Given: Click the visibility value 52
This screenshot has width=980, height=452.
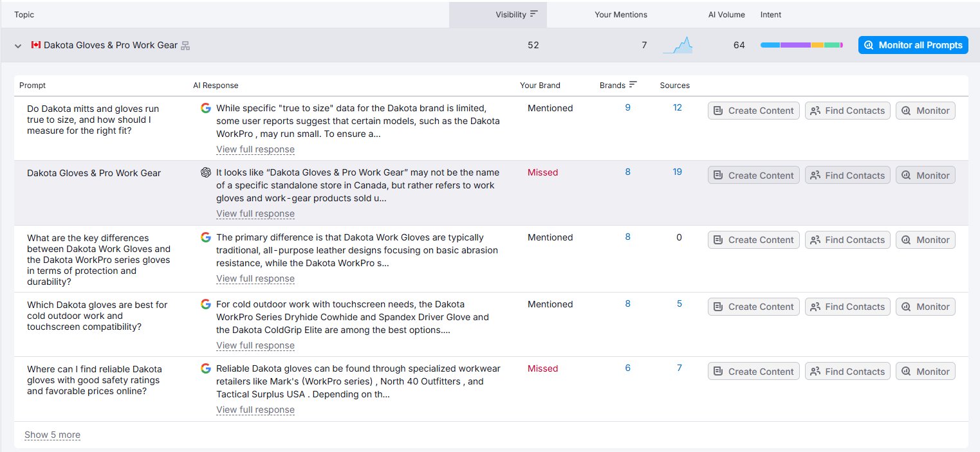Looking at the screenshot, I should (533, 45).
